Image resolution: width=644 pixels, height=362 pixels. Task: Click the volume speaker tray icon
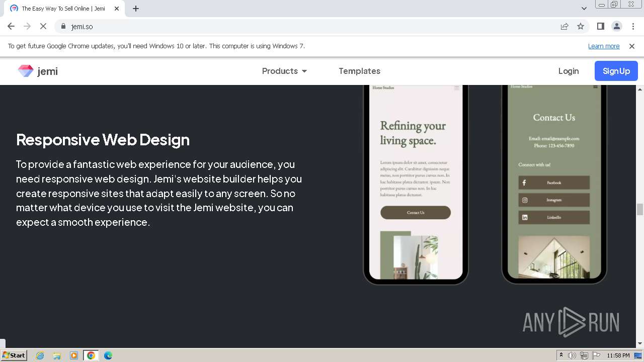click(572, 355)
